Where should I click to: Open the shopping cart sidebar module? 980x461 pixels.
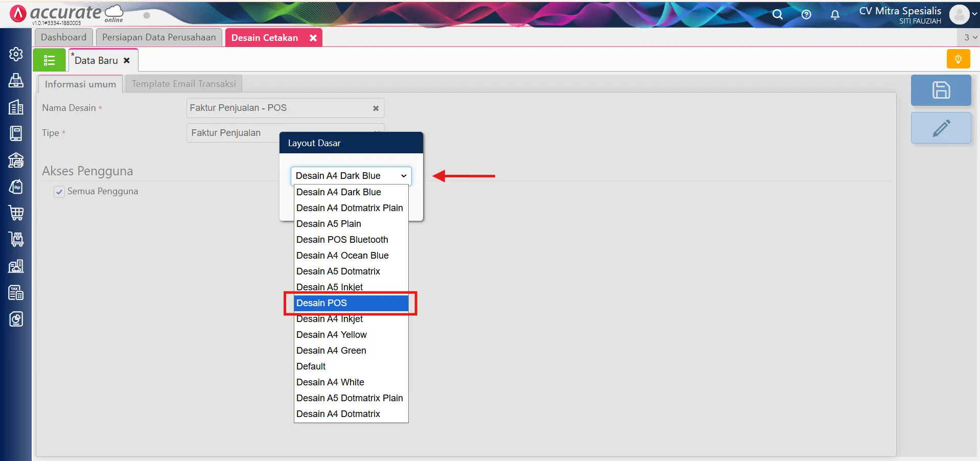point(16,213)
